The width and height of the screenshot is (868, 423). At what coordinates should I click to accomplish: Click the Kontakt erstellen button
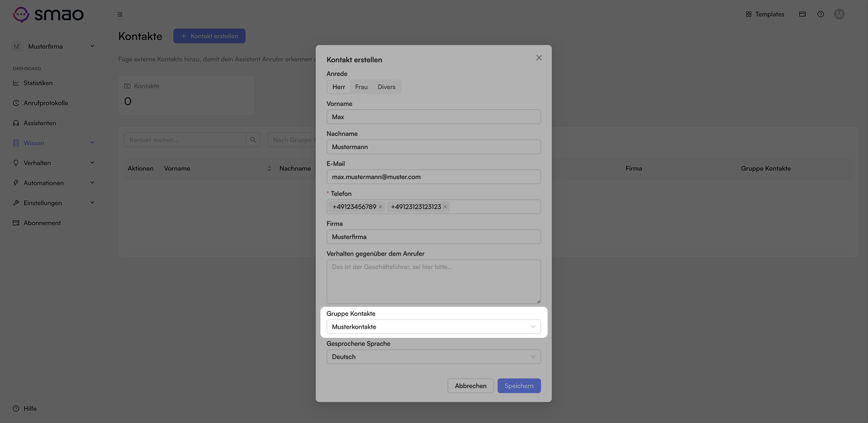tap(209, 36)
